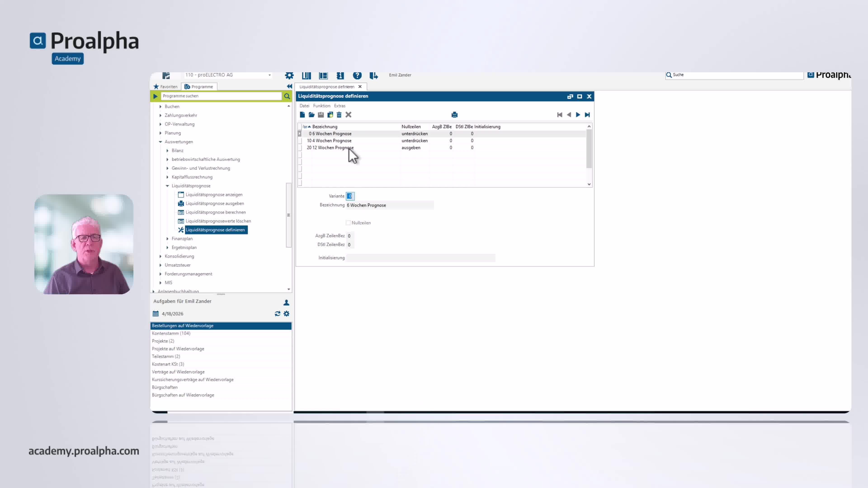Viewport: 868px width, 488px height.
Task: Click the grid's vertical scrollbar
Action: [x=589, y=148]
